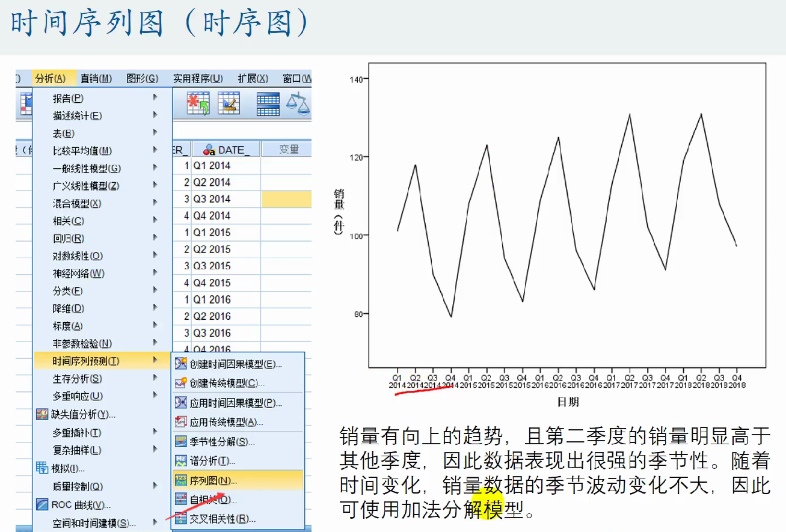Click the 缺失值分析(Y) icon

42,415
